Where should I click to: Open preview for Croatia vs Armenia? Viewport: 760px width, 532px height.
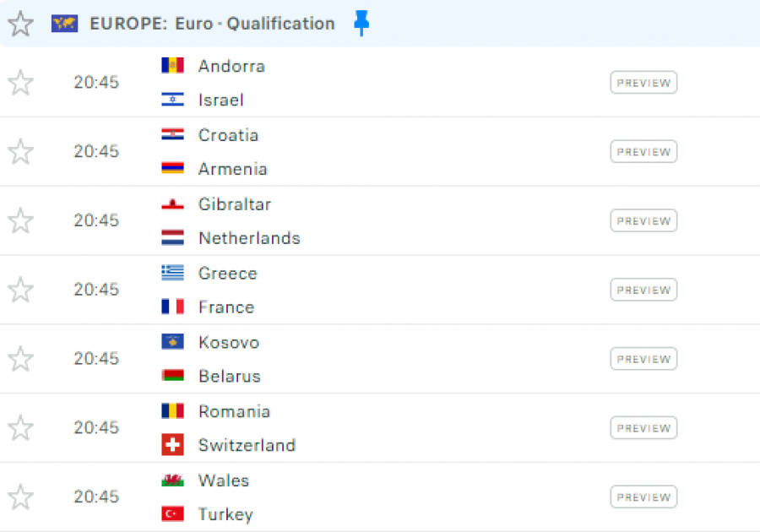[643, 152]
